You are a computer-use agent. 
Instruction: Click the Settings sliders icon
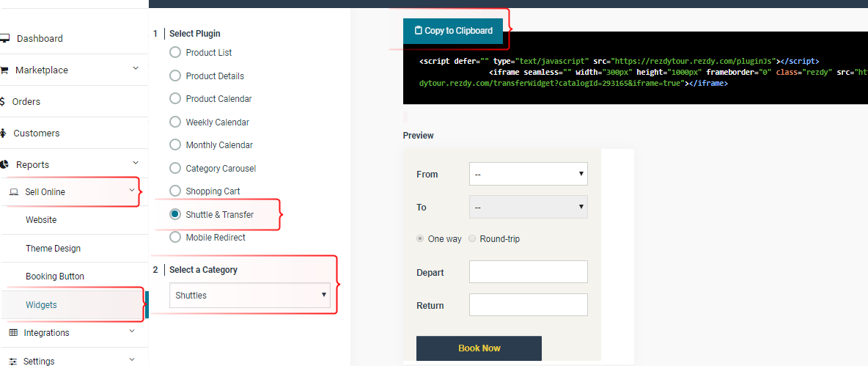tap(13, 361)
